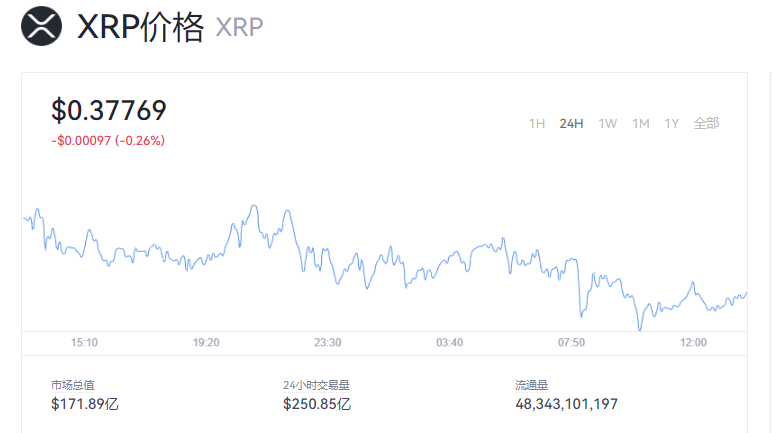Click the volume value $250.85亿
773x433 pixels.
tap(317, 404)
